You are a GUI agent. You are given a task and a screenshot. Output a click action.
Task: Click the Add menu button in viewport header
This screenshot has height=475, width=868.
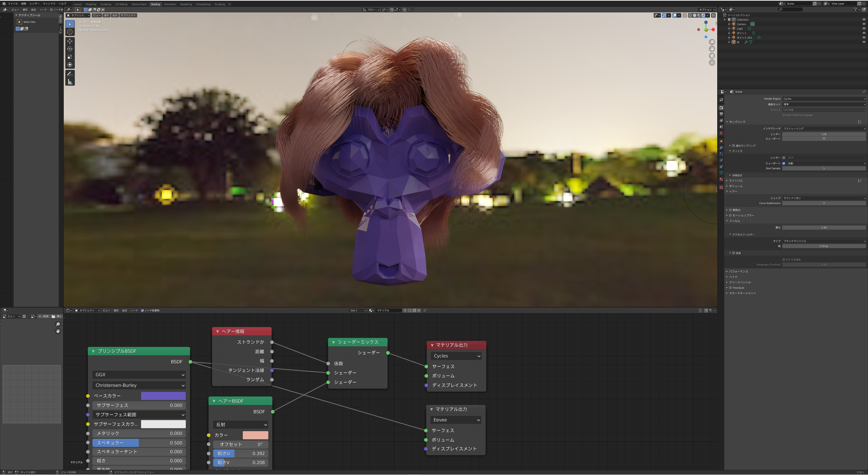(x=115, y=15)
